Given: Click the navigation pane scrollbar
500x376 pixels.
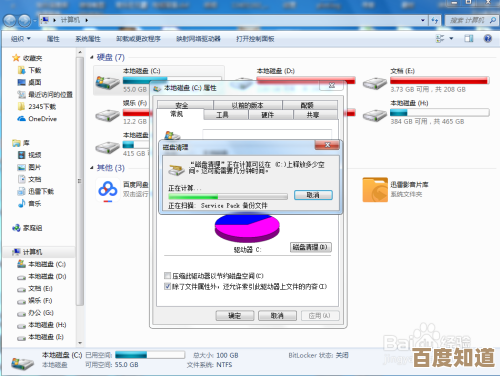Looking at the screenshot, I should click(80, 180).
